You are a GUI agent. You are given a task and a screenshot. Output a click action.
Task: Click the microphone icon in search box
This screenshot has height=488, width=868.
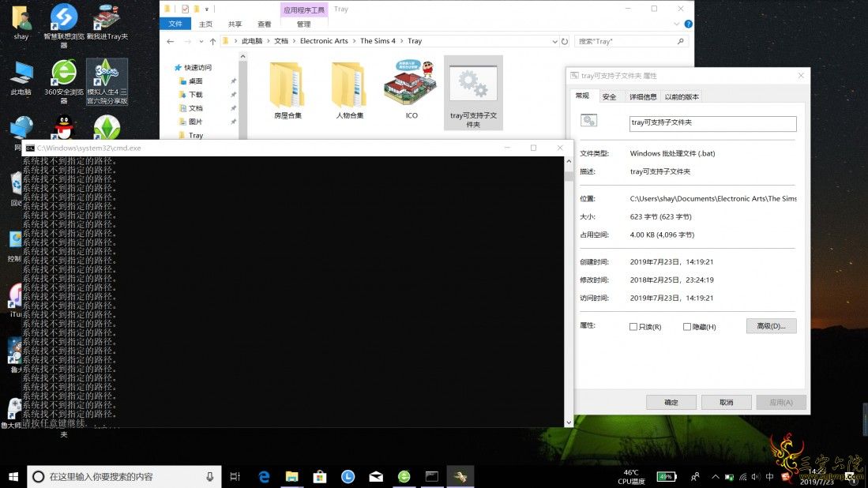coord(210,476)
